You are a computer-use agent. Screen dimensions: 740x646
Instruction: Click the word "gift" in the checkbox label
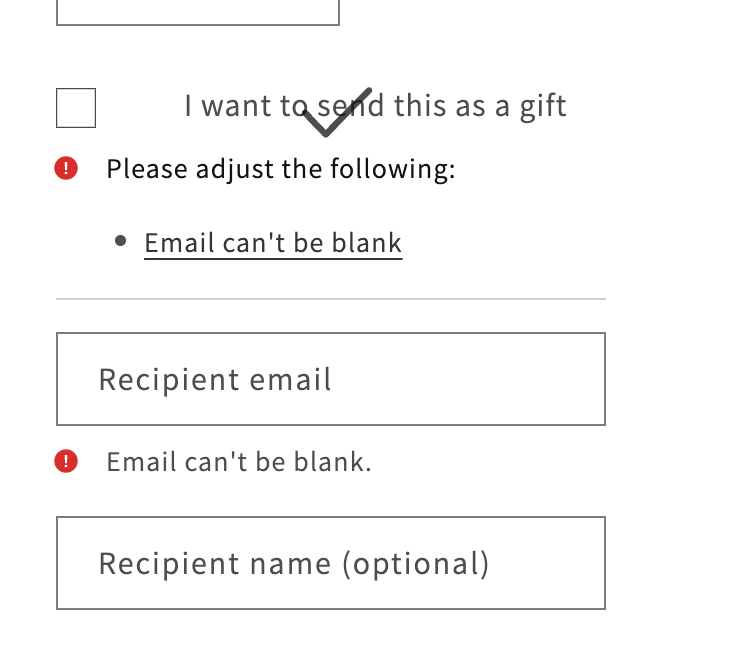click(543, 106)
